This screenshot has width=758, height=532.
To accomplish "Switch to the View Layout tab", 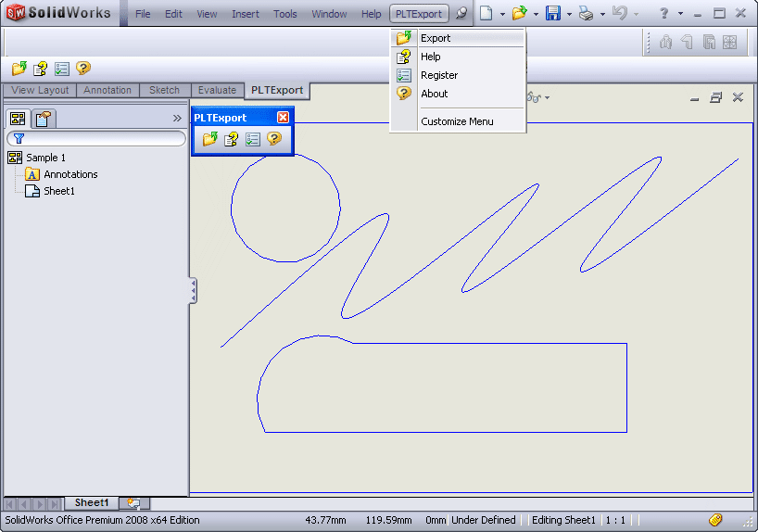I will [40, 91].
